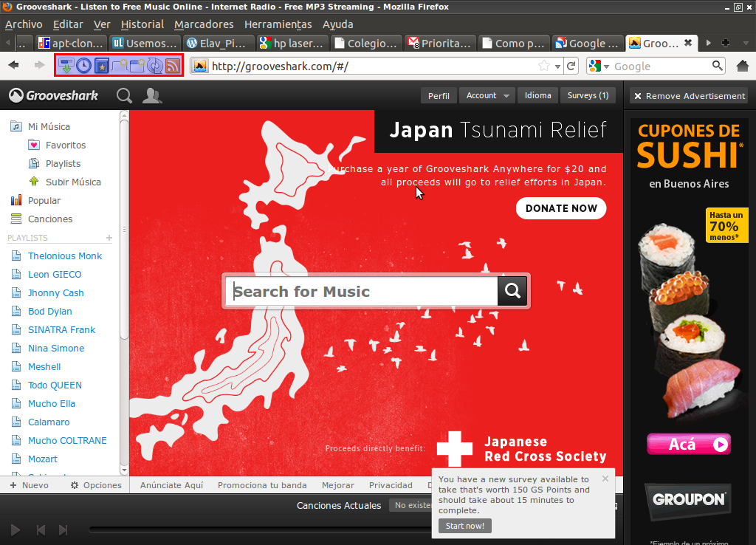Click the Grooveshark logo
The width and height of the screenshot is (756, 545).
click(53, 95)
